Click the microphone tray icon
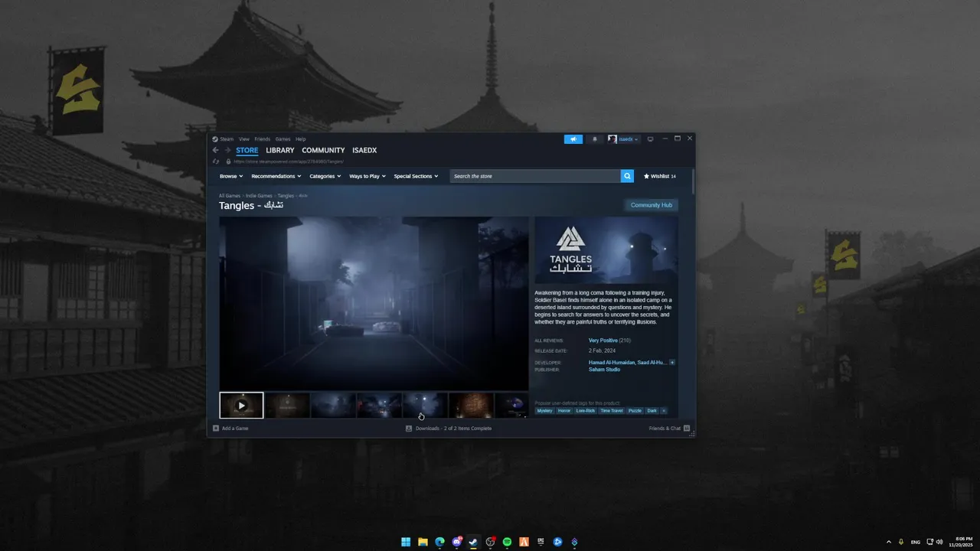The width and height of the screenshot is (980, 551). coord(901,542)
